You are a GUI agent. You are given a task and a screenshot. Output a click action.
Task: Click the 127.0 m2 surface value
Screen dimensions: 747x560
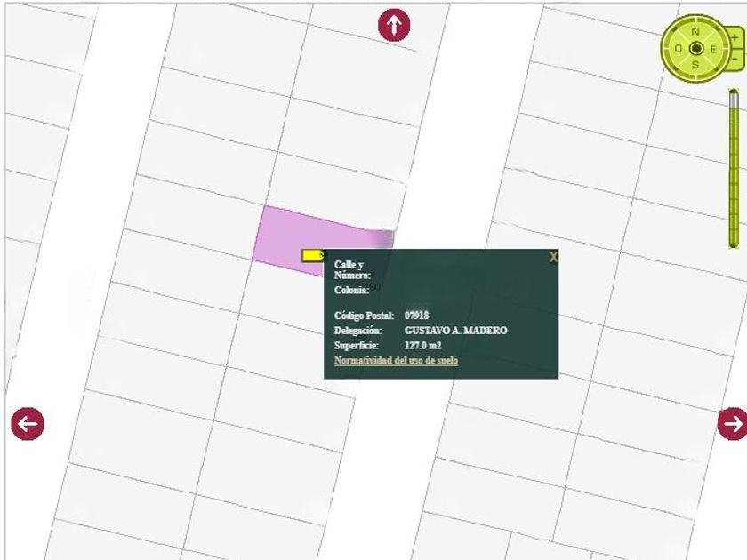click(x=423, y=346)
